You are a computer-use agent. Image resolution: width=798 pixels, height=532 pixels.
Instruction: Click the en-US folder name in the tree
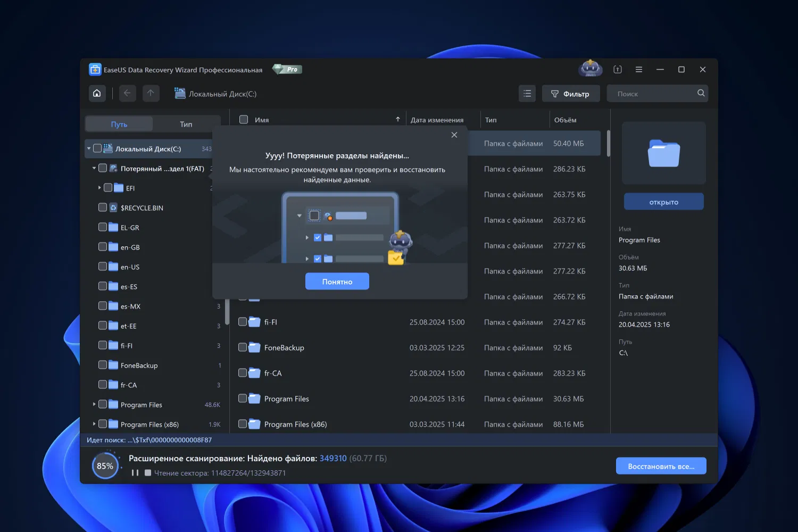130,267
